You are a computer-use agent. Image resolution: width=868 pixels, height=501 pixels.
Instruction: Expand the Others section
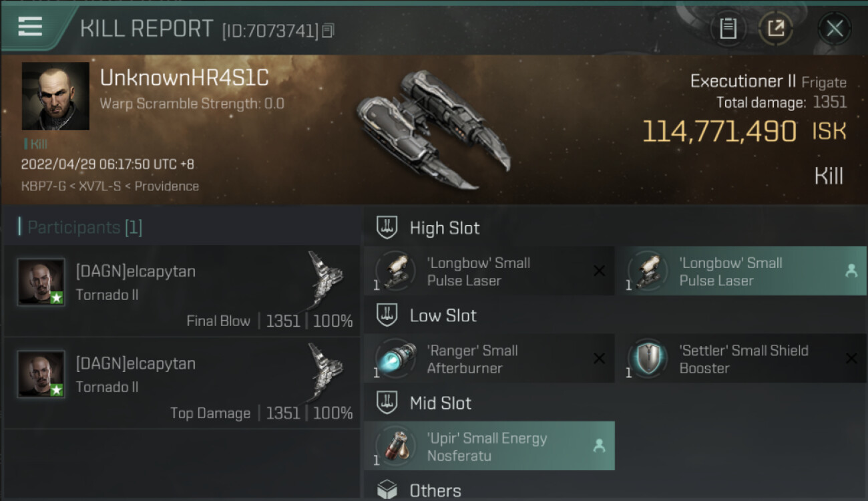tap(435, 490)
